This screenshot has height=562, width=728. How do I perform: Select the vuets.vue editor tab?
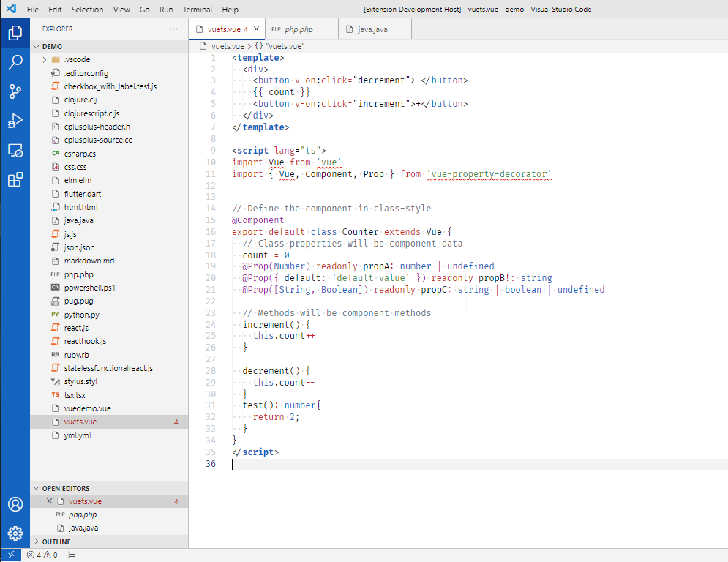(227, 29)
